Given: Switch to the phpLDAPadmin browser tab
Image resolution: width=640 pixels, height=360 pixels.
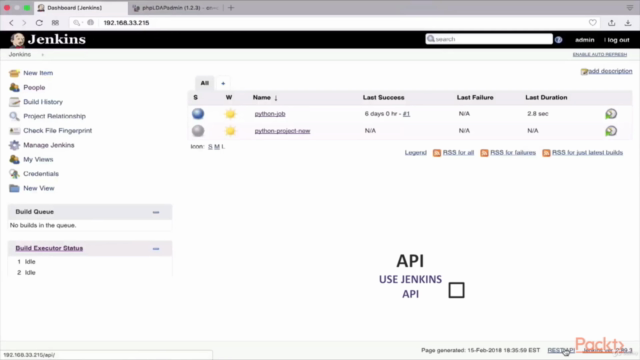Looking at the screenshot, I should coord(176,8).
